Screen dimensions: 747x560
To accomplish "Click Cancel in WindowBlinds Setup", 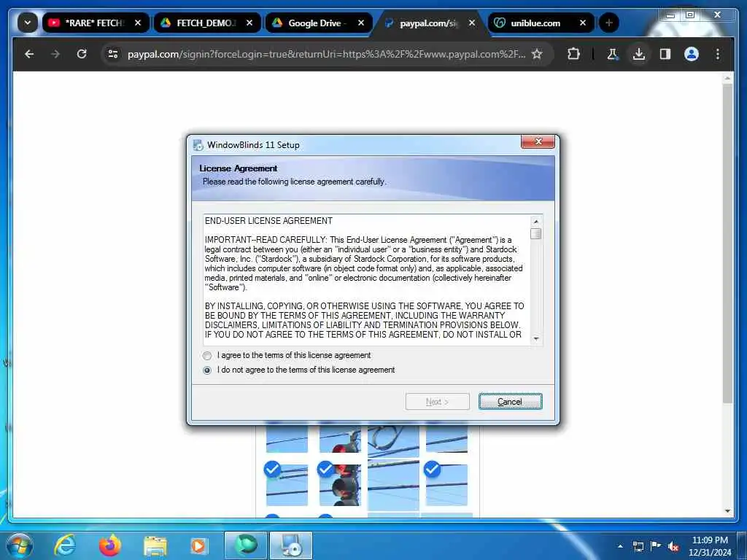I will coord(510,402).
